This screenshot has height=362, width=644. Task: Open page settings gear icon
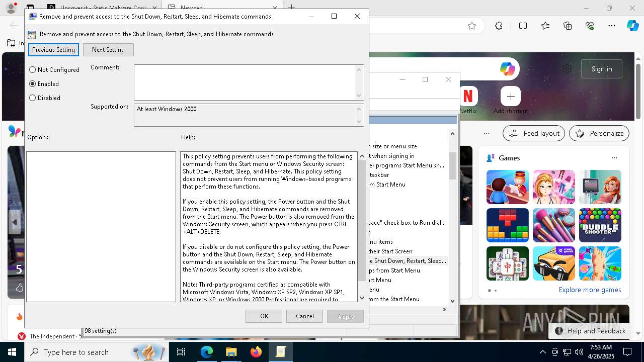tap(567, 69)
